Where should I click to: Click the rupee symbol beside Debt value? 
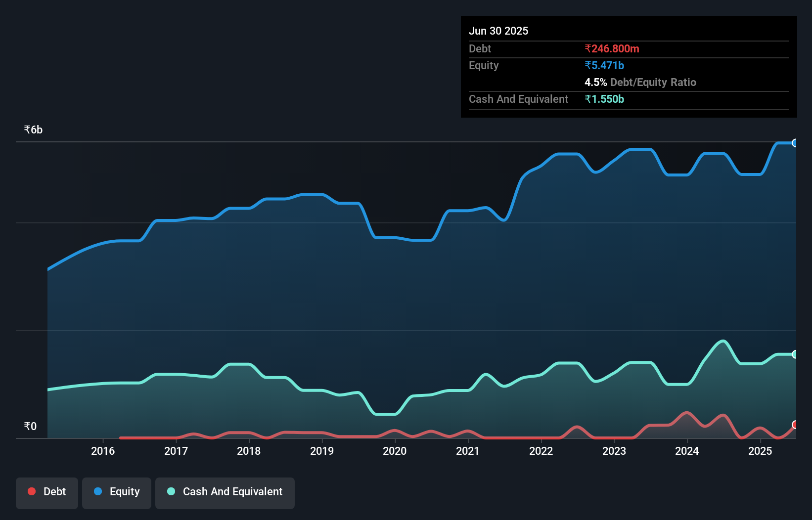(587, 48)
